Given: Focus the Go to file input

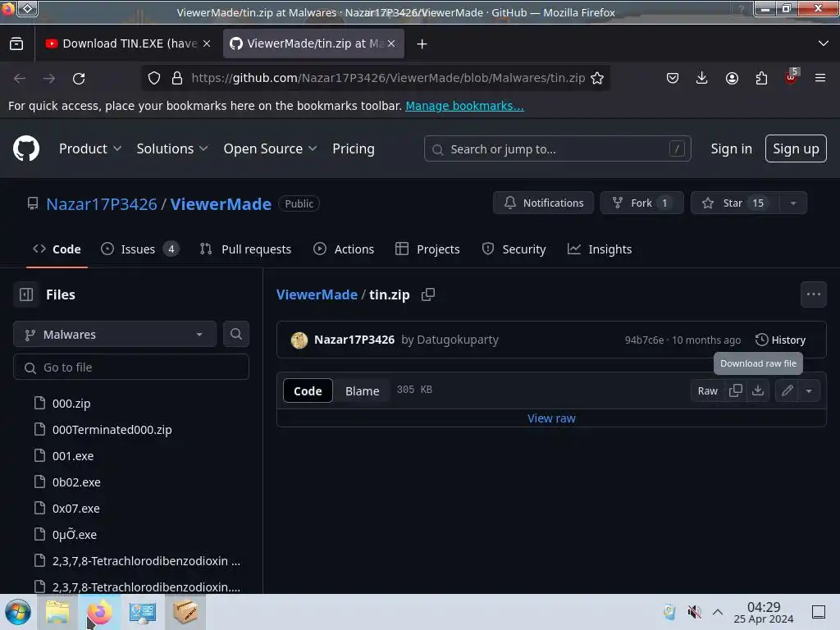Looking at the screenshot, I should click(x=131, y=367).
